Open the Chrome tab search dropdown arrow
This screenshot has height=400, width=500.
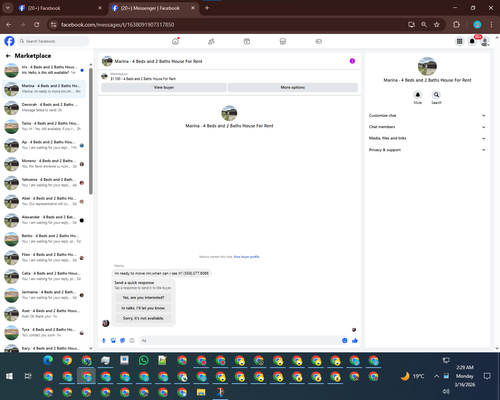(x=7, y=8)
